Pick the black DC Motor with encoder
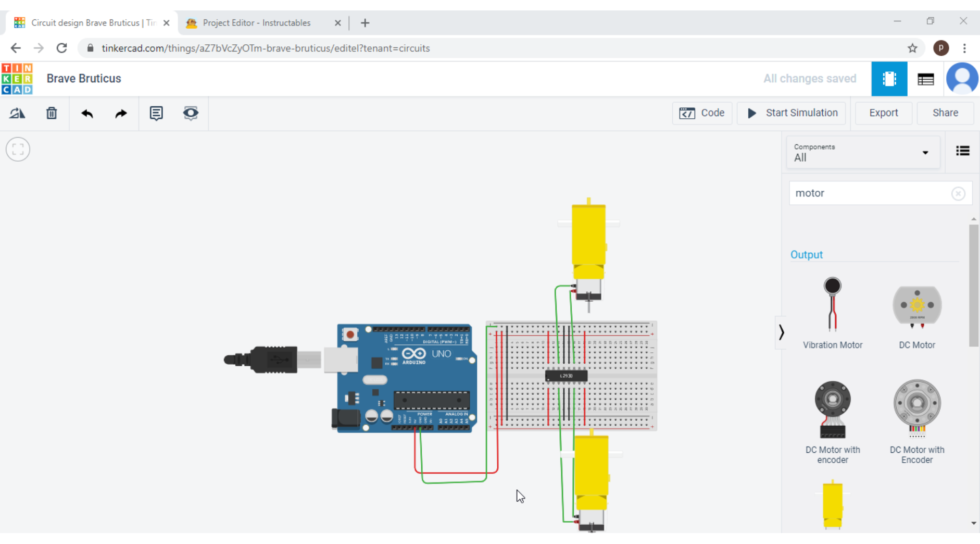 pos(833,422)
